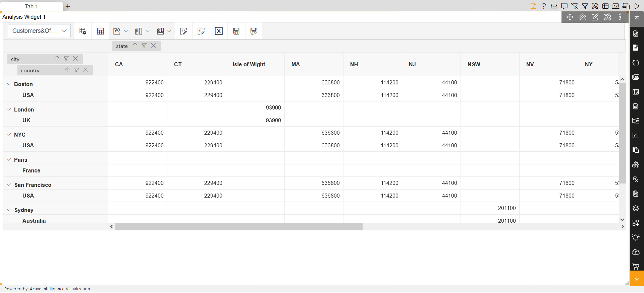Click the layers stack icon in sidebar
This screenshot has height=293, width=644.
(x=636, y=208)
